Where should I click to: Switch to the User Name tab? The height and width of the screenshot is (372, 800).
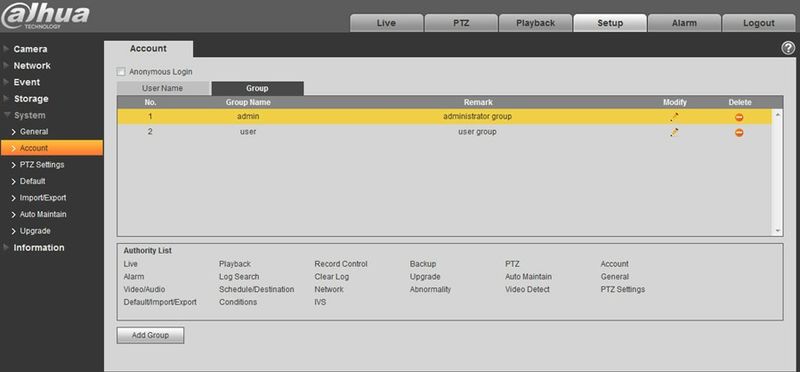click(163, 88)
